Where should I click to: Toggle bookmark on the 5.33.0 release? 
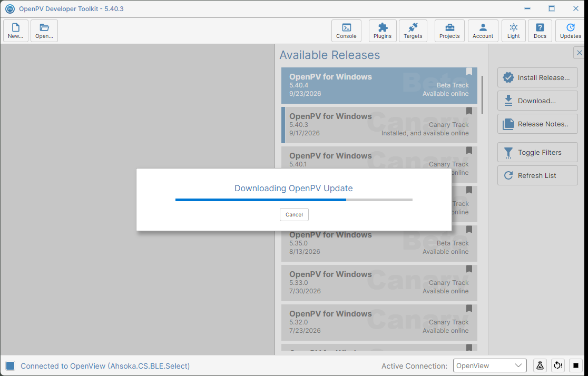[469, 269]
